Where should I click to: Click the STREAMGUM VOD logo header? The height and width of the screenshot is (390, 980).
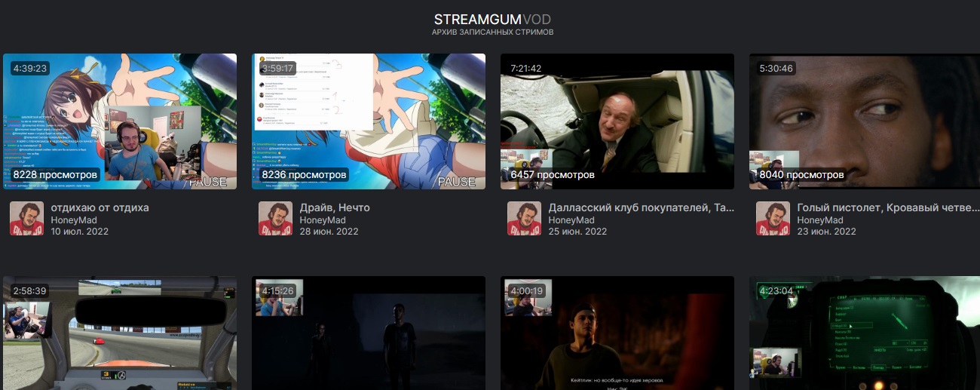tap(492, 19)
